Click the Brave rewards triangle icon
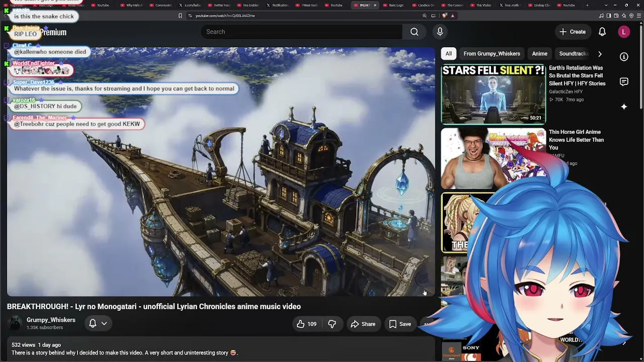The image size is (644, 362). click(x=452, y=16)
